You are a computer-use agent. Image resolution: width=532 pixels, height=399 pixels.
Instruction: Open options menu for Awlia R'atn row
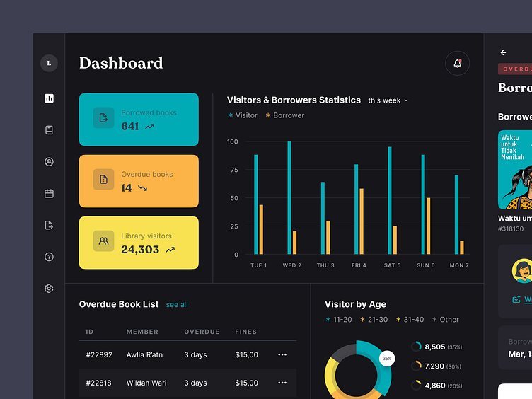click(x=282, y=354)
